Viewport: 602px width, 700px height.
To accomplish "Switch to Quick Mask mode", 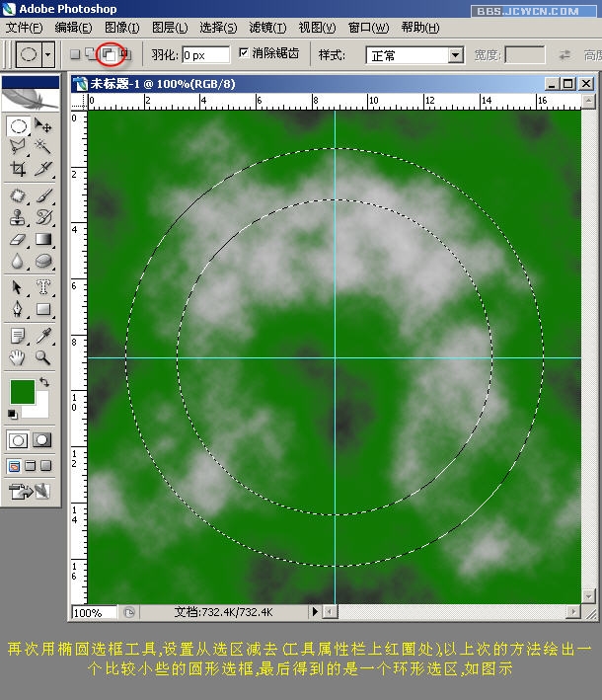I will (x=42, y=440).
